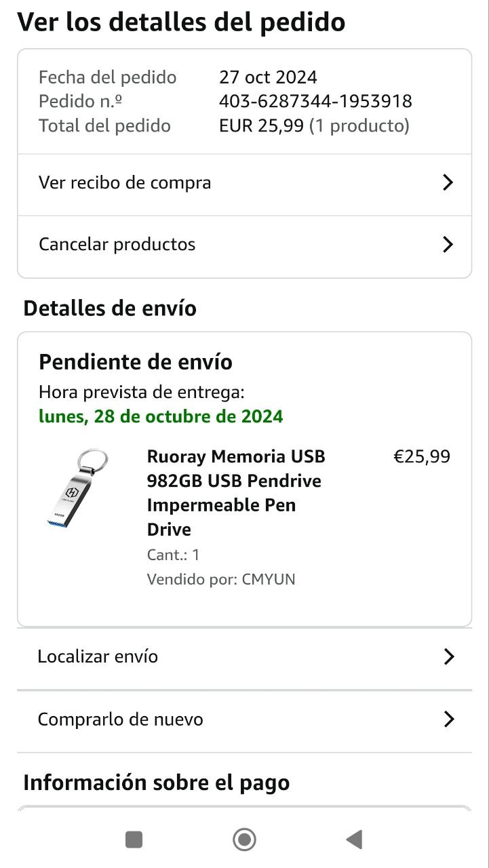The image size is (489, 868).
Task: Tap the Localizar envío text
Action: point(98,656)
